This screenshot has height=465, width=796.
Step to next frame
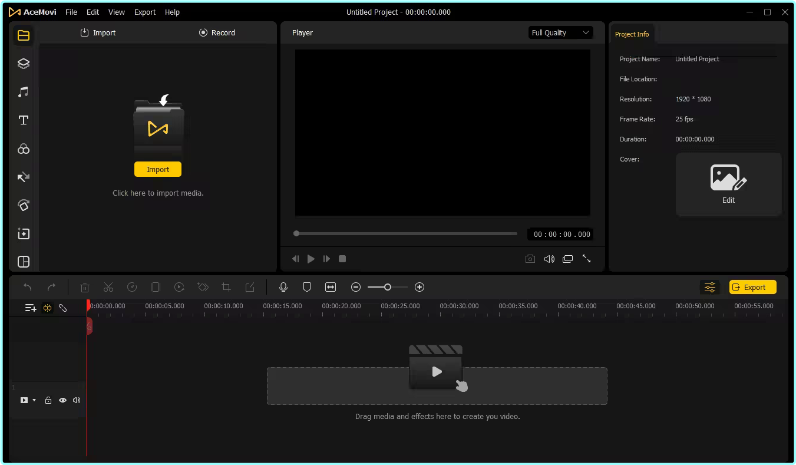pos(326,259)
